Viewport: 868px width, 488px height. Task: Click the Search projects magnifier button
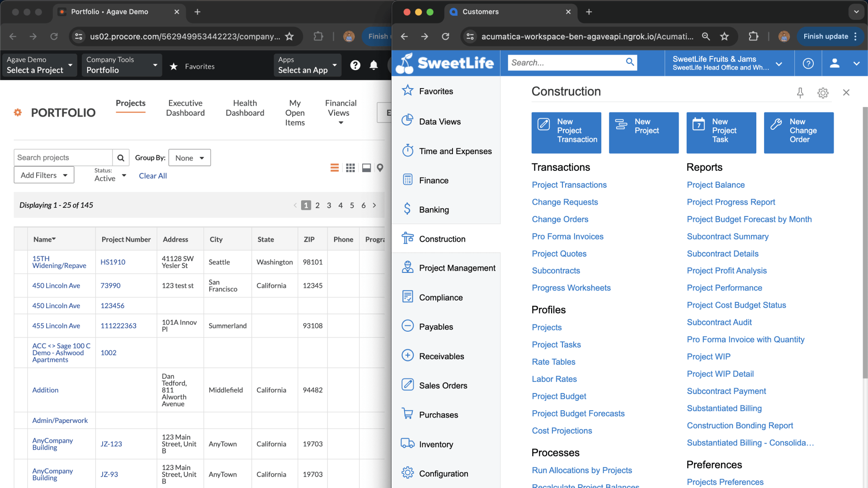121,158
